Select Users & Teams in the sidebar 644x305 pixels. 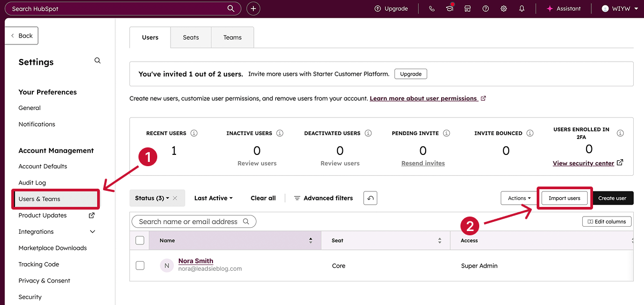[55, 199]
